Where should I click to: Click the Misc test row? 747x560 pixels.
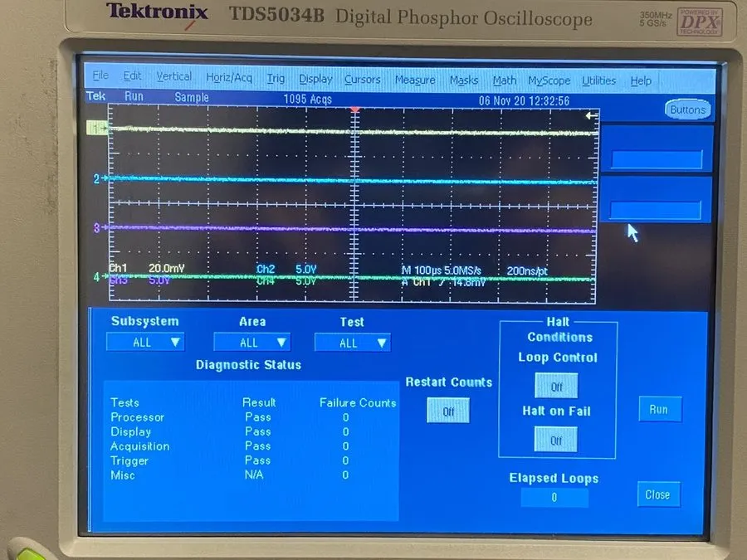[x=231, y=475]
